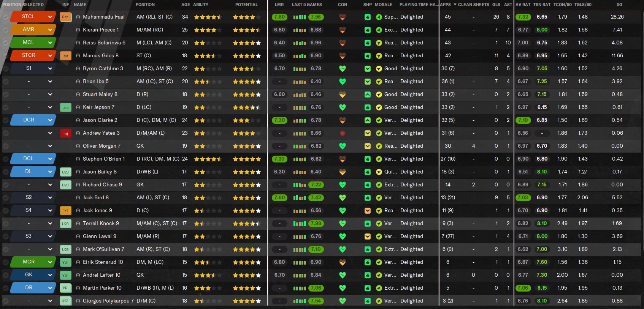Tick the selection circle on Reiss Bolarinwa's row
Screen dimensions: 644x309
(x=6, y=43)
